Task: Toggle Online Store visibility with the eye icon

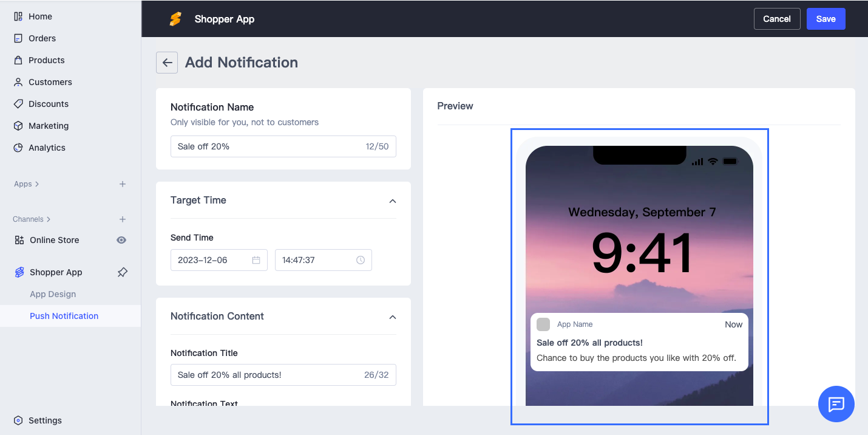Action: [x=121, y=240]
